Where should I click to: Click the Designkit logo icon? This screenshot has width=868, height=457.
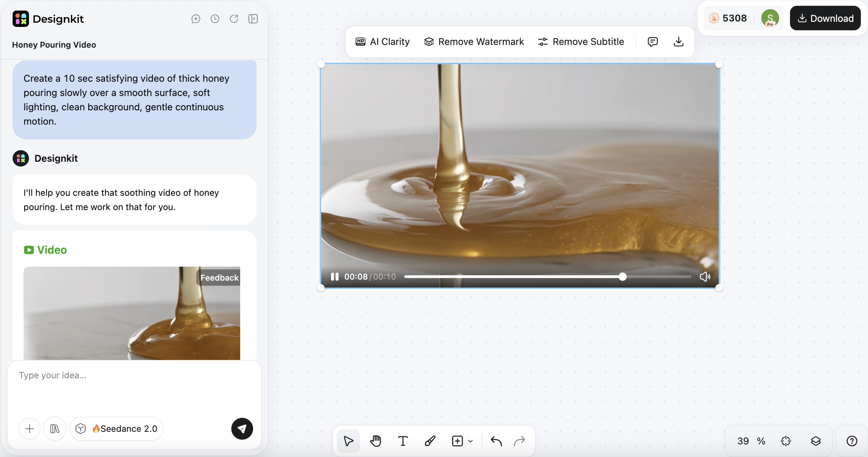[20, 19]
